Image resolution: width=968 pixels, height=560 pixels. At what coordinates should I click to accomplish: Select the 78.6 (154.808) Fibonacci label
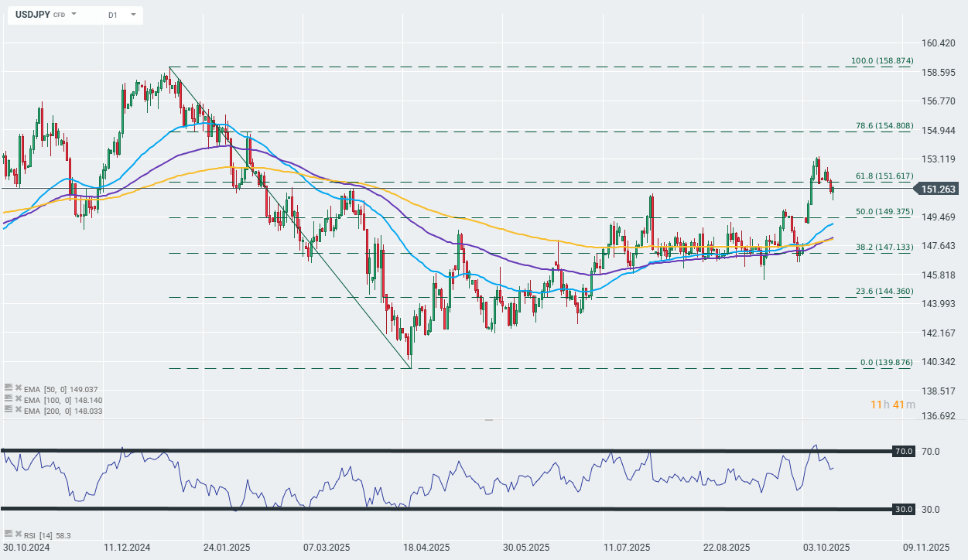[884, 125]
